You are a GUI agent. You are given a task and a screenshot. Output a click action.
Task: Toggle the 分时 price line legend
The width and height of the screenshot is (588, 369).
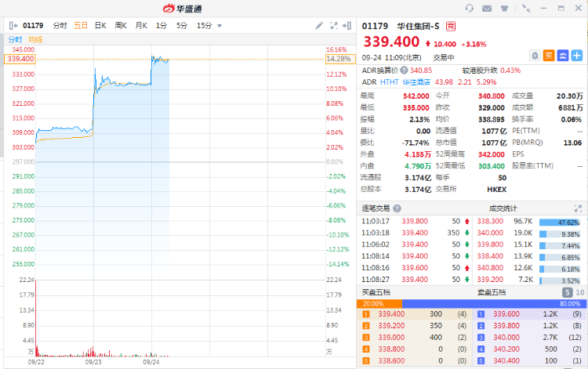[16, 39]
